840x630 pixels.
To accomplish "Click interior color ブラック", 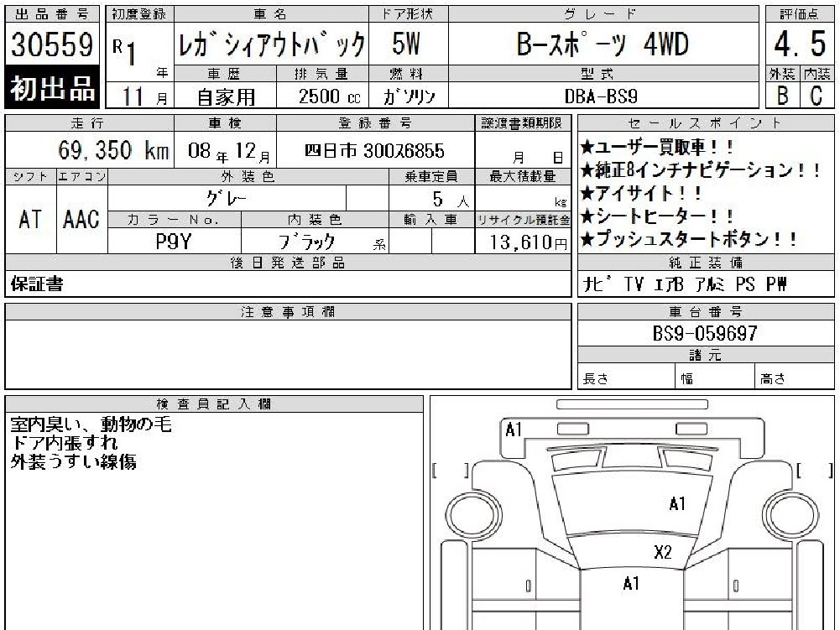I will pos(306,242).
